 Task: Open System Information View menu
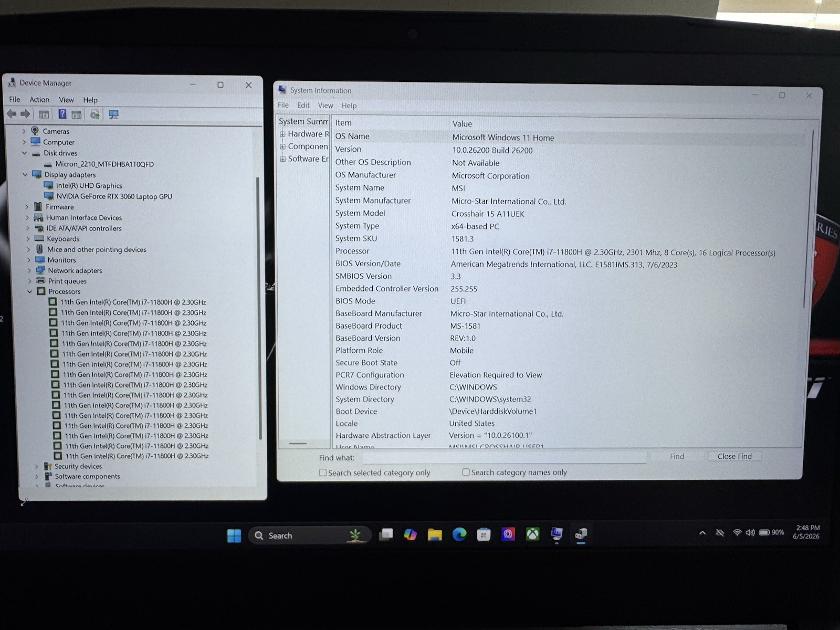(x=325, y=106)
